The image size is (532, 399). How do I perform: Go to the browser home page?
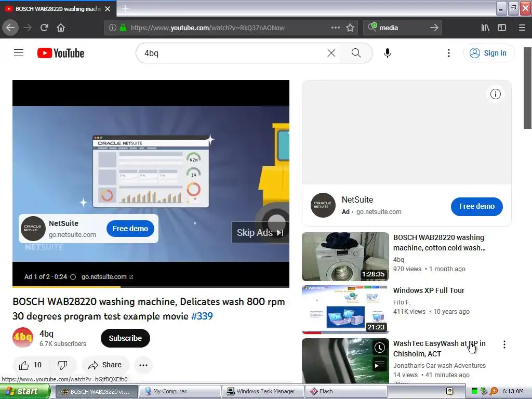click(x=61, y=28)
